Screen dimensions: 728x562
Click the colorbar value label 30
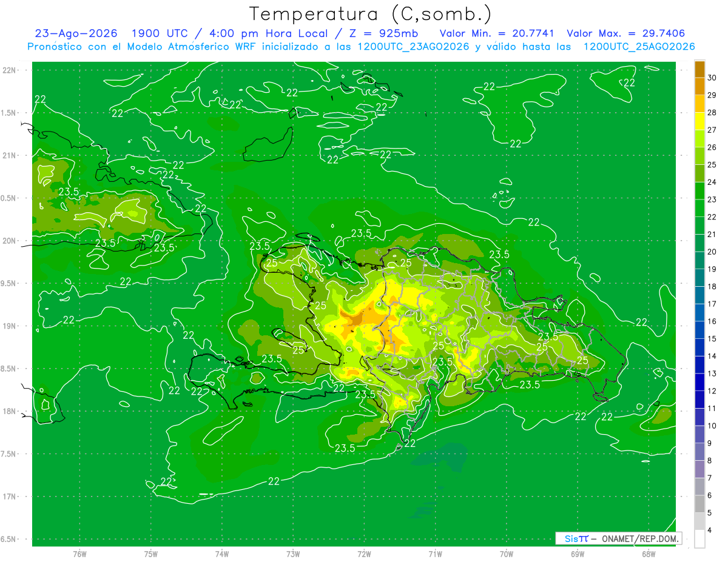pyautogui.click(x=712, y=78)
